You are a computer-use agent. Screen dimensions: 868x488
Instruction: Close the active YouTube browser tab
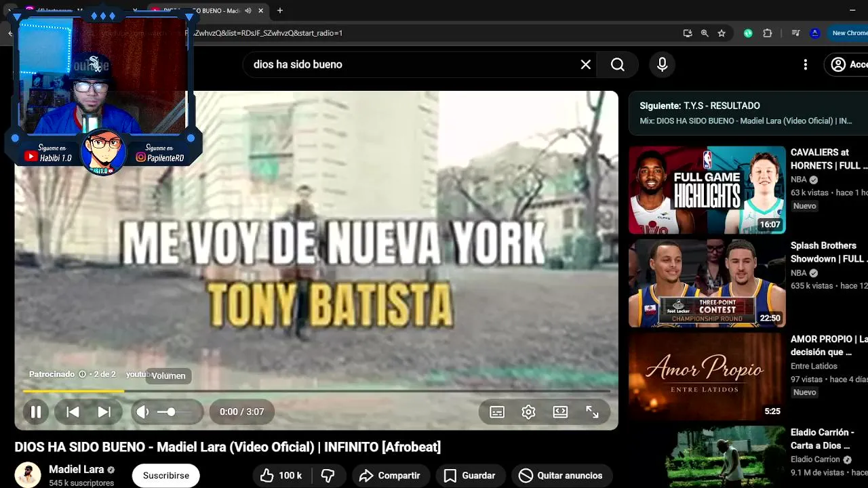point(260,10)
